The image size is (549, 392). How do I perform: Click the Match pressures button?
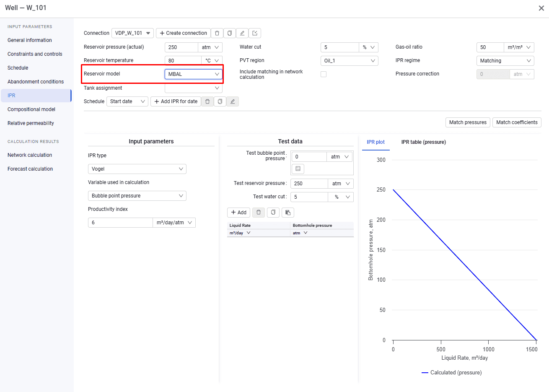click(x=468, y=122)
